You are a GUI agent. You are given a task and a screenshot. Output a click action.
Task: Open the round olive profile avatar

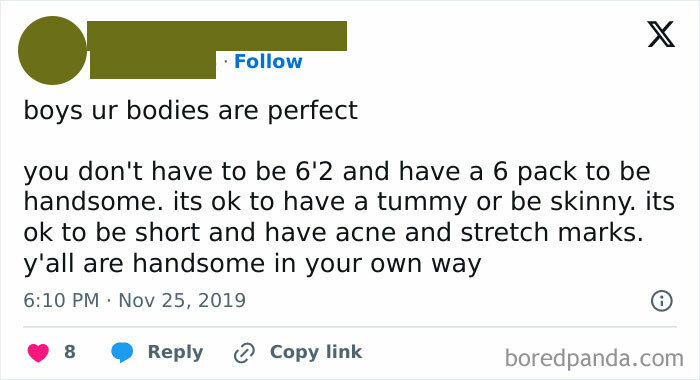coord(52,50)
